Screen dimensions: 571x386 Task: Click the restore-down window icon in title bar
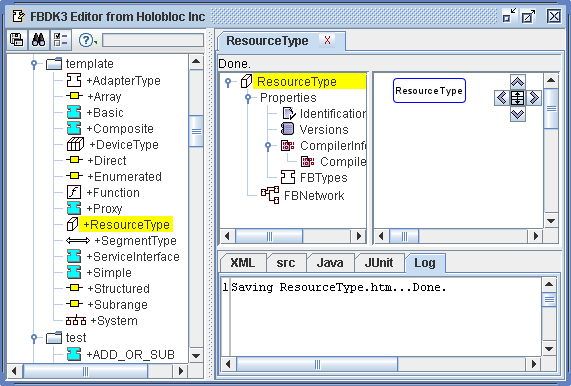(x=509, y=16)
